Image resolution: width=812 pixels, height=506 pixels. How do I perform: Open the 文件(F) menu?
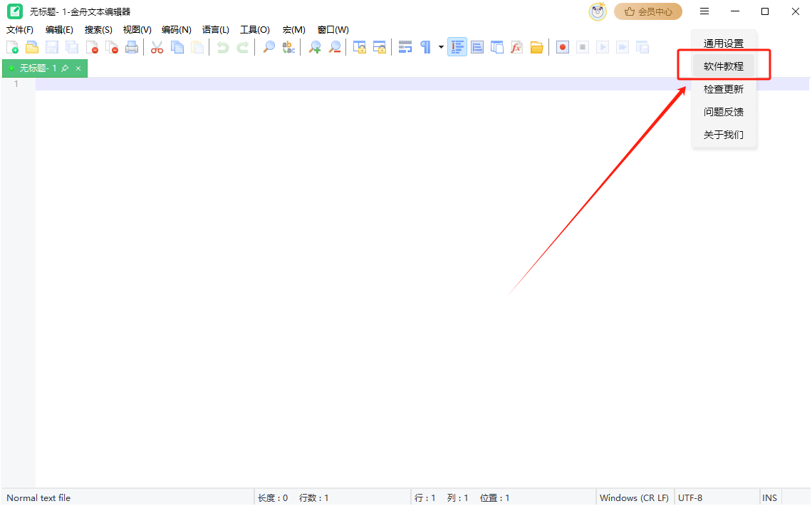tap(20, 30)
